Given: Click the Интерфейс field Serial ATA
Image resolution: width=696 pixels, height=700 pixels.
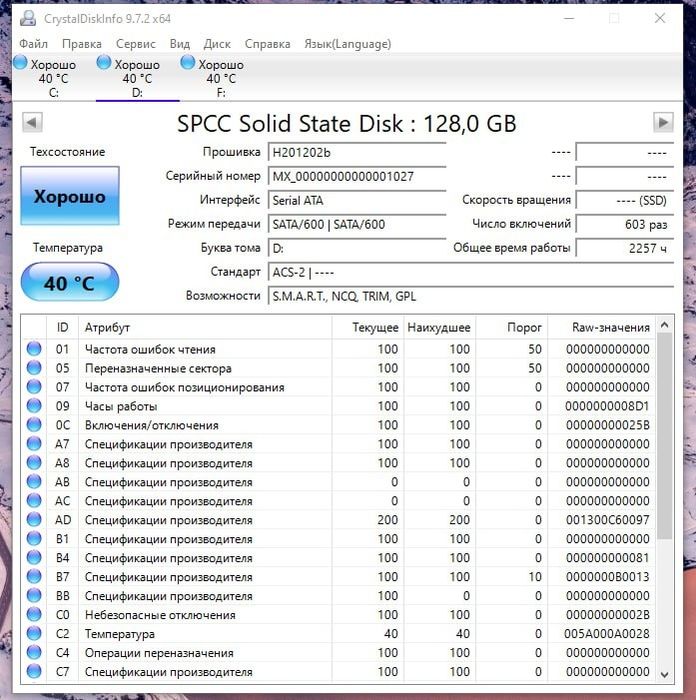Looking at the screenshot, I should (357, 200).
